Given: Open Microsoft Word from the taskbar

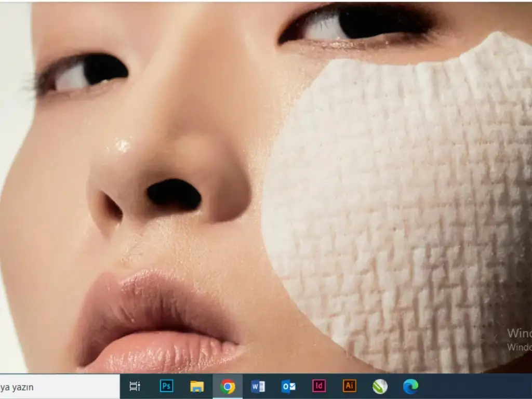Looking at the screenshot, I should point(258,387).
